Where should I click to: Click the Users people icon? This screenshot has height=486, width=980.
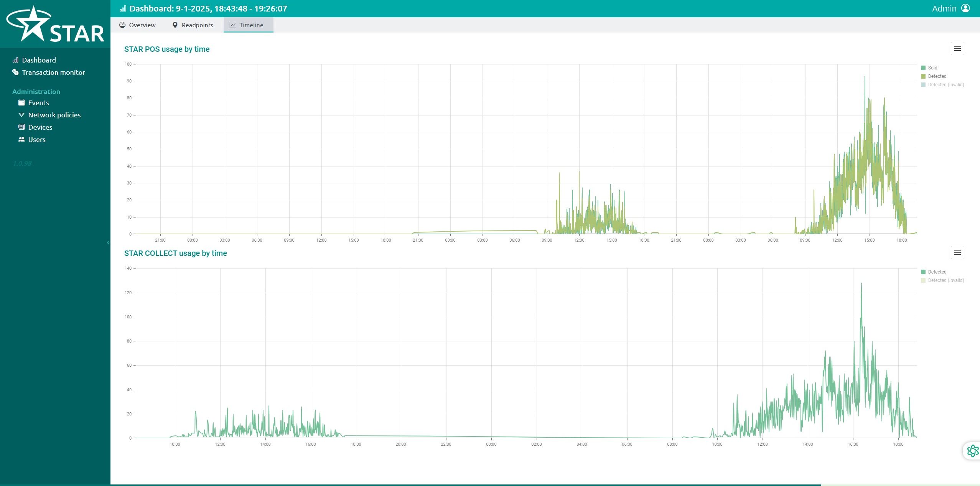pyautogui.click(x=21, y=139)
